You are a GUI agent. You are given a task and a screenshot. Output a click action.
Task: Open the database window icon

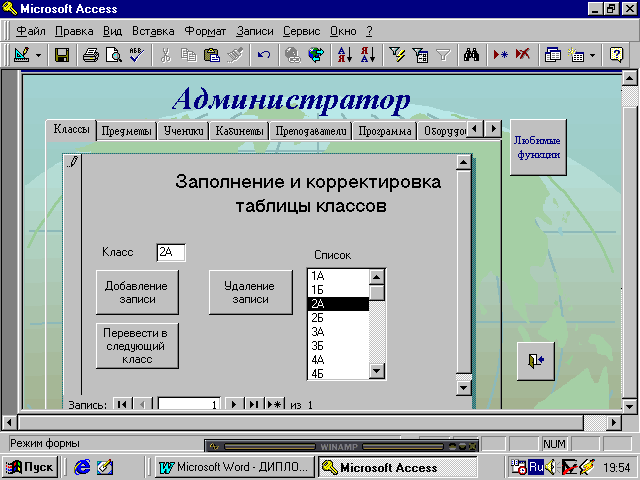point(552,55)
